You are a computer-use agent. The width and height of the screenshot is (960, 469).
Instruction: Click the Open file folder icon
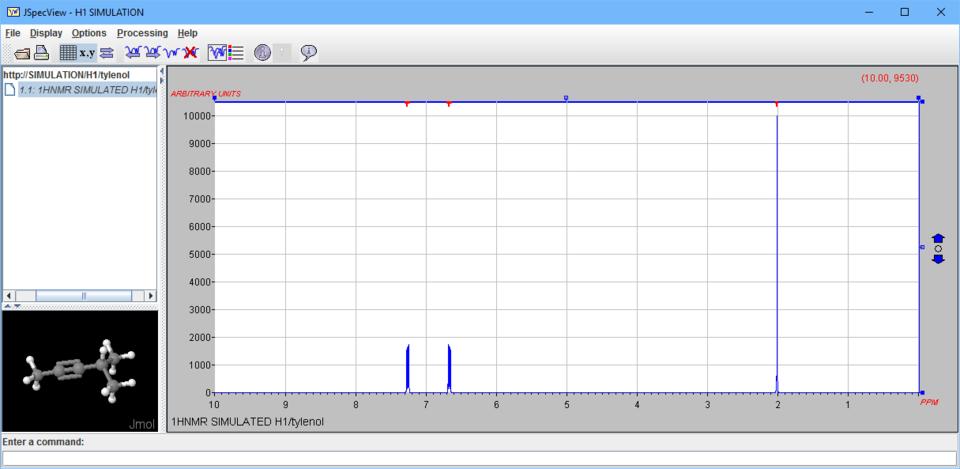click(x=22, y=52)
